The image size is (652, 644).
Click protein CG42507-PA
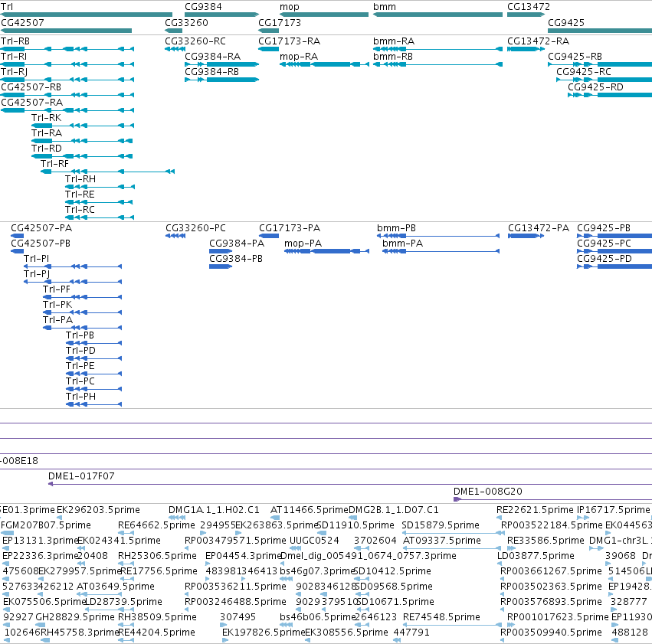(x=17, y=236)
